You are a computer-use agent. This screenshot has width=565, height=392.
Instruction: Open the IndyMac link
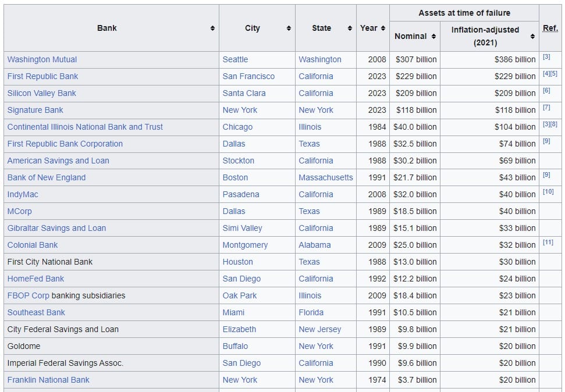(23, 195)
